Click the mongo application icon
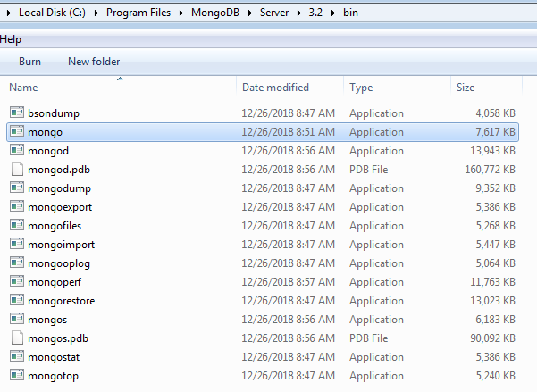The height and width of the screenshot is (392, 537). tap(17, 131)
